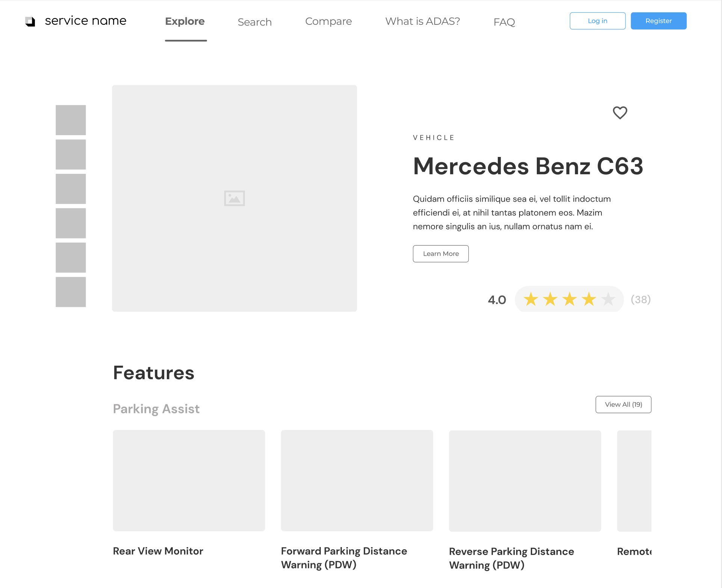
Task: Select the fifth gallery thumbnail
Action: click(71, 258)
